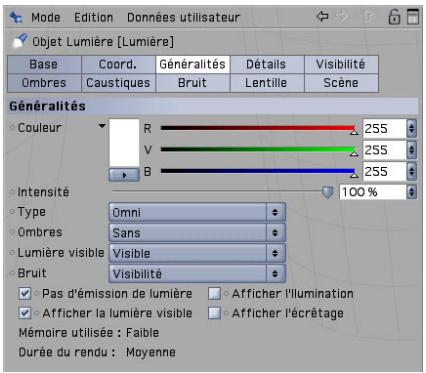Click the V value field 255
This screenshot has width=426, height=373.
(384, 150)
